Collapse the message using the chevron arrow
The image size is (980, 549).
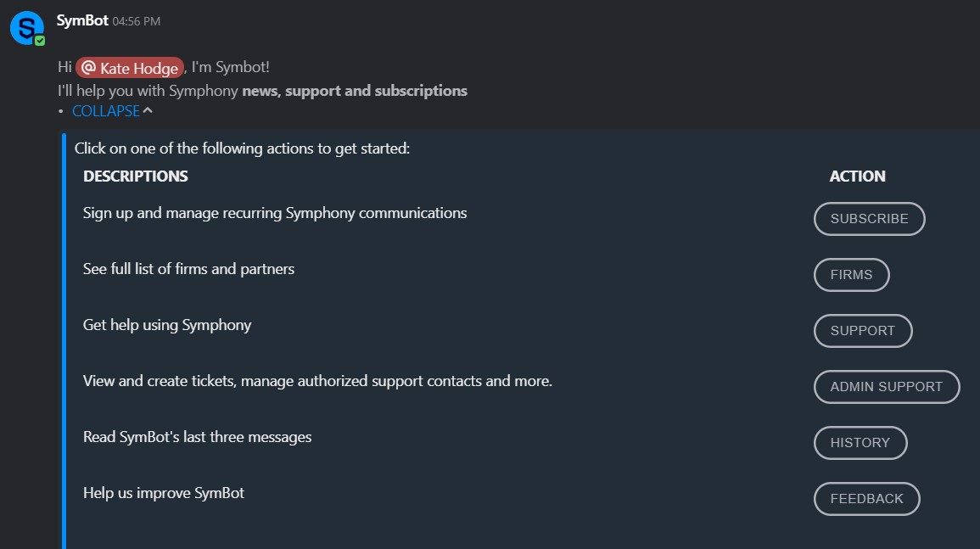(x=148, y=110)
